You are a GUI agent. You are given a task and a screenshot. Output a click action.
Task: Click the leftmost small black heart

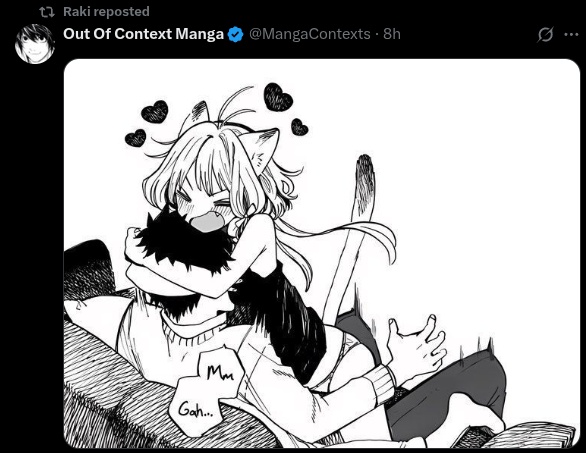(x=135, y=138)
